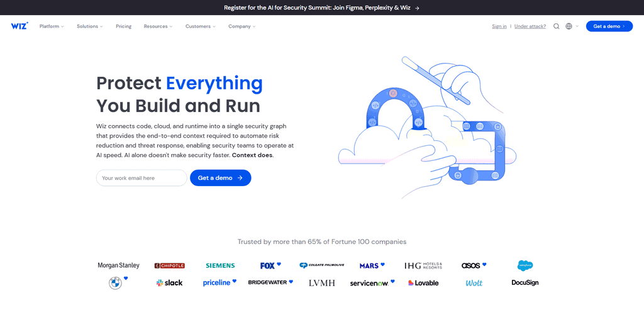Viewport: 644px width, 315px height.
Task: Click the LVMH logo
Action: point(321,283)
